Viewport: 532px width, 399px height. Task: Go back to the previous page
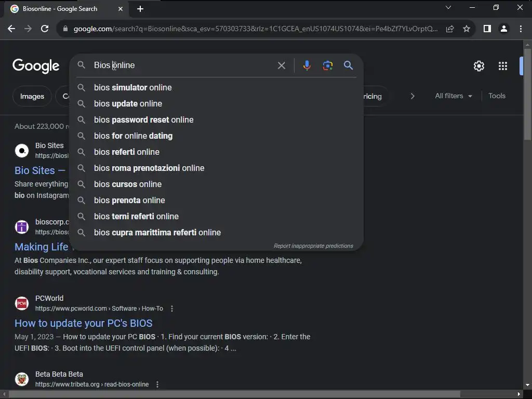coord(11,29)
